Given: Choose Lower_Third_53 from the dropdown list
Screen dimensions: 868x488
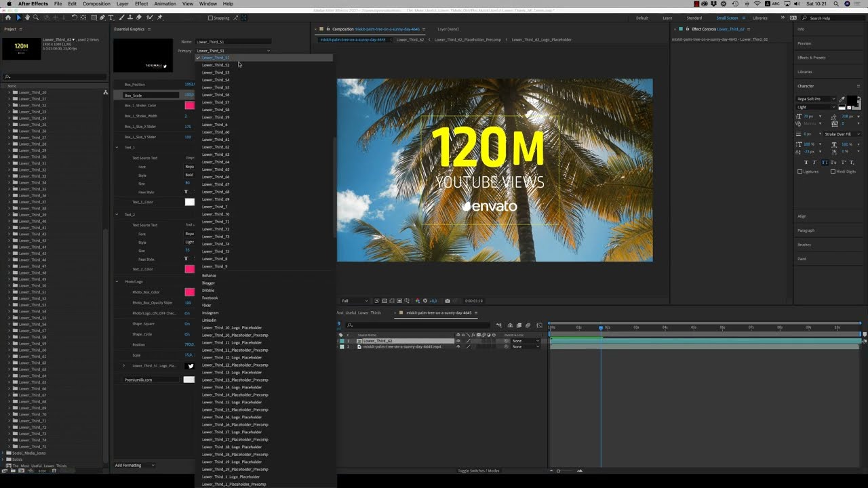Looking at the screenshot, I should (216, 73).
